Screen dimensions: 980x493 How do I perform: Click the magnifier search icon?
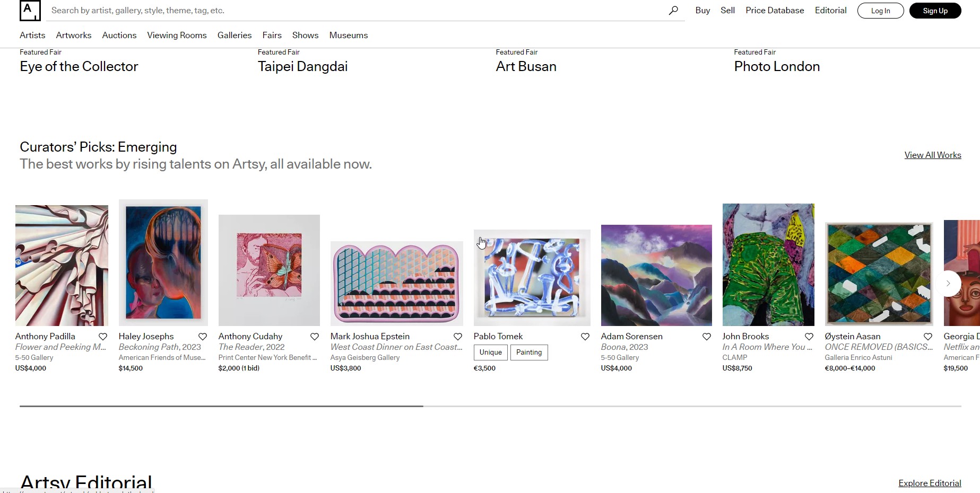click(x=673, y=10)
